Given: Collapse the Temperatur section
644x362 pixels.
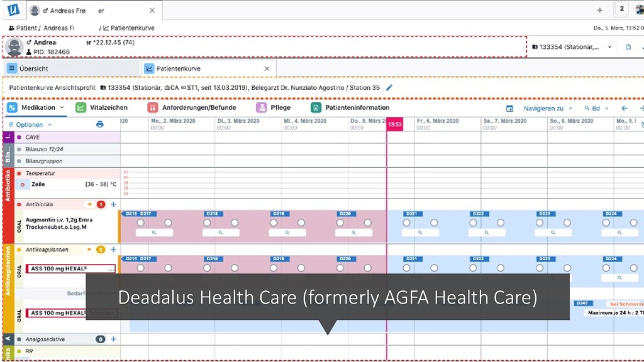Looking at the screenshot, I should [19, 173].
